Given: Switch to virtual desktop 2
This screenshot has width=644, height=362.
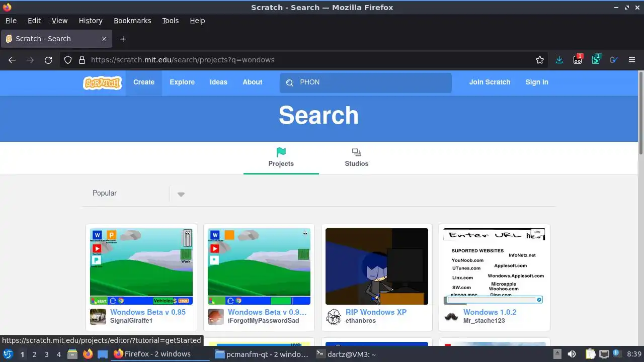Looking at the screenshot, I should (34, 354).
